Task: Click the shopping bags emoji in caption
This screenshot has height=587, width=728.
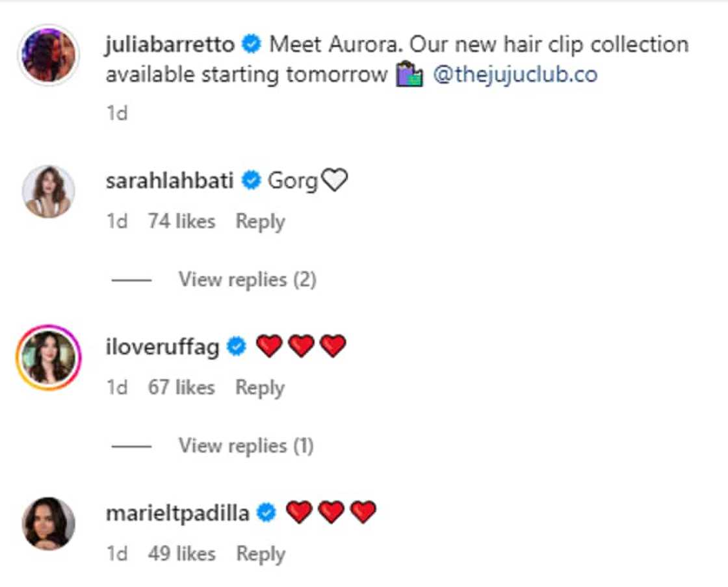Action: 409,74
